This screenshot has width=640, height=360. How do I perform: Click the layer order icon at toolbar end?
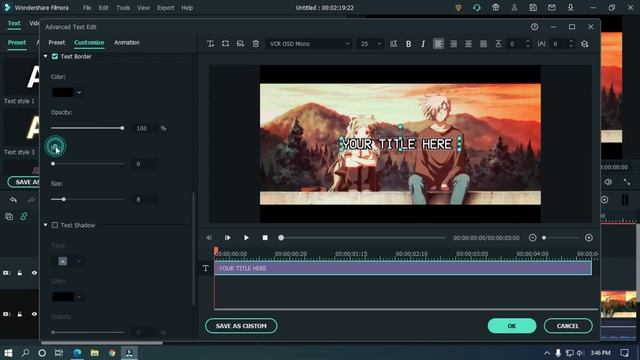click(x=584, y=44)
